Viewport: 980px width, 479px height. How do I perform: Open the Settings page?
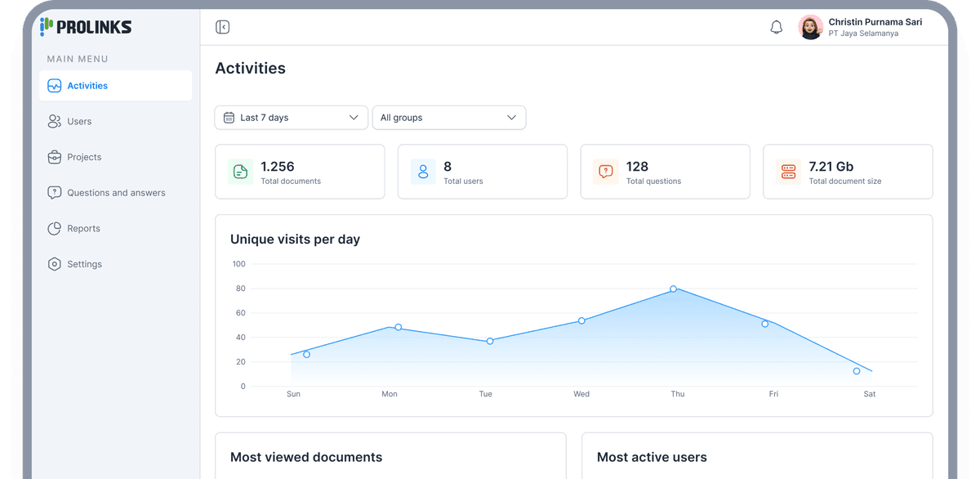click(116, 264)
